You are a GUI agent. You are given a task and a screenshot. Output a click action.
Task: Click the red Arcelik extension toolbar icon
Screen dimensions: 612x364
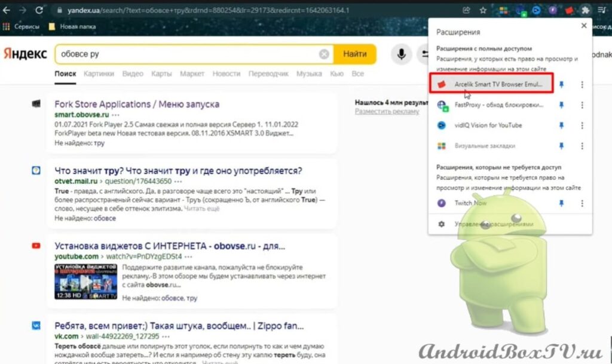569,10
